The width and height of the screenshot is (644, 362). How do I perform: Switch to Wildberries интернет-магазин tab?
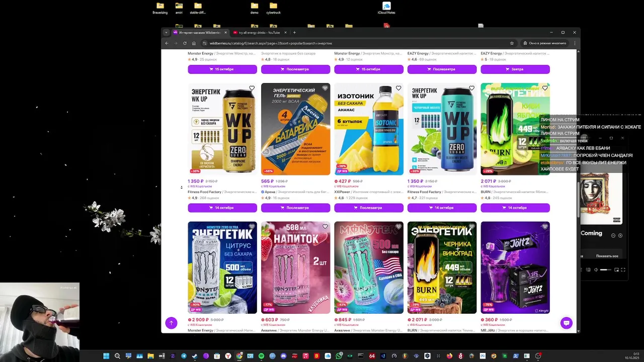[200, 33]
